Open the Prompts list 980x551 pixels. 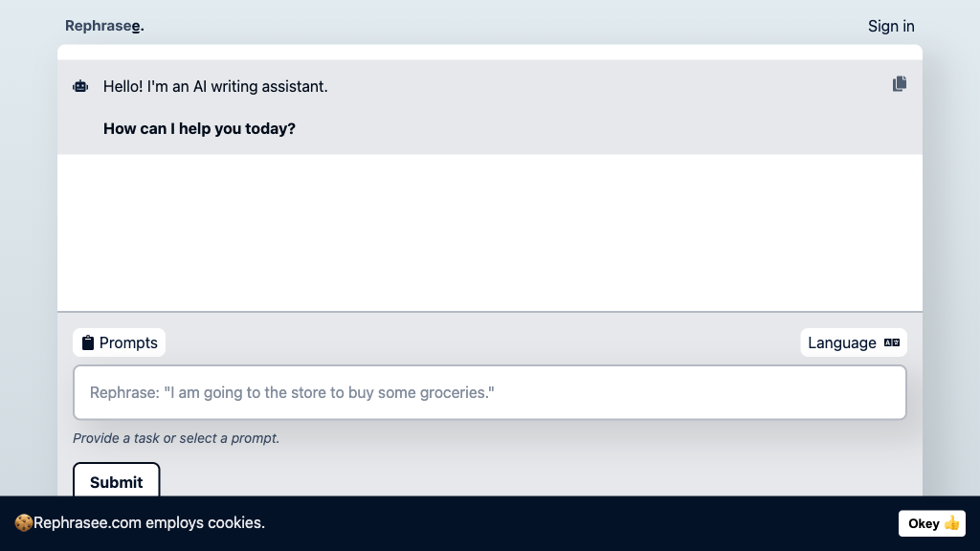point(120,342)
